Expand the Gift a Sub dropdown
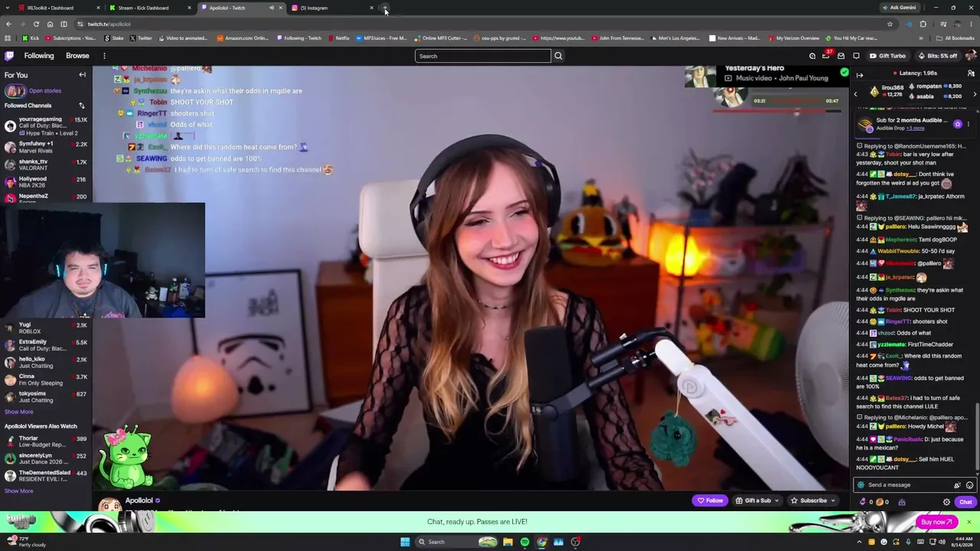 tap(776, 500)
